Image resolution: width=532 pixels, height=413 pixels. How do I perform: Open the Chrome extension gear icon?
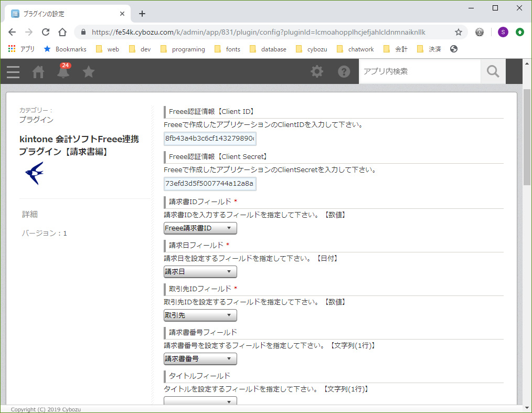(x=480, y=32)
